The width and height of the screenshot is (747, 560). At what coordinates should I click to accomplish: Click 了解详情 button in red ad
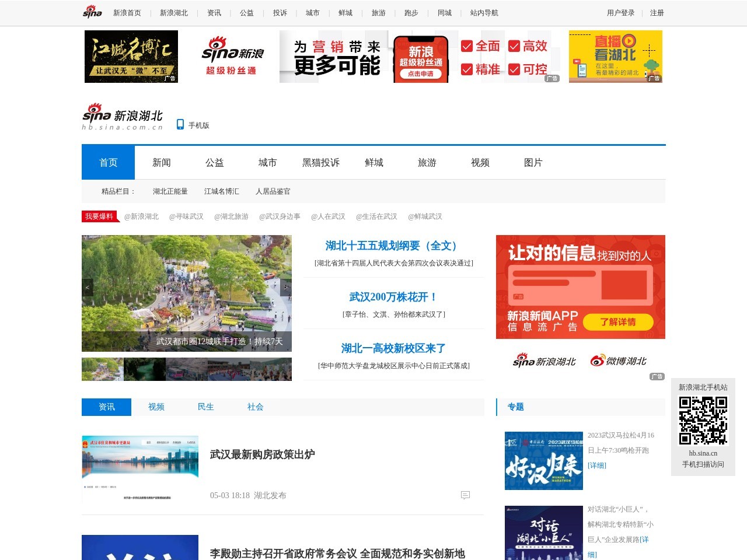[x=618, y=322]
